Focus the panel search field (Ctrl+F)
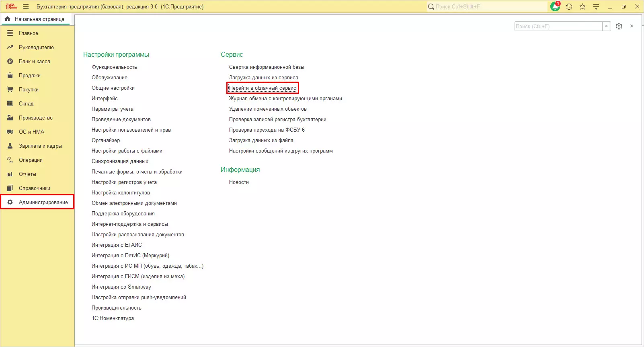This screenshot has height=347, width=644. coord(558,26)
